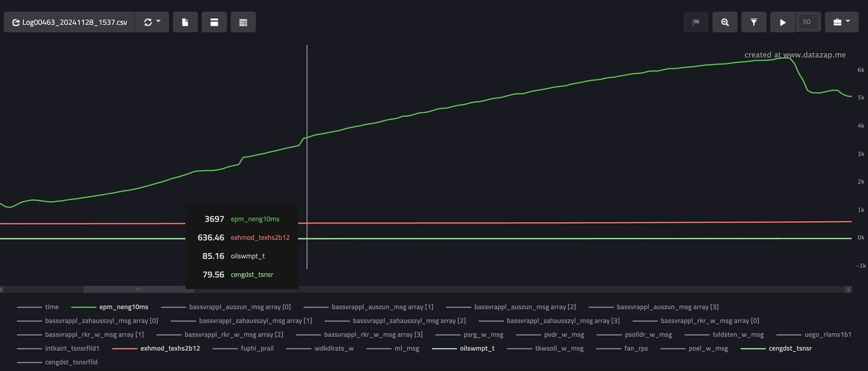The width and height of the screenshot is (868, 371).
Task: Open the briefcase tools dropdown
Action: (842, 22)
